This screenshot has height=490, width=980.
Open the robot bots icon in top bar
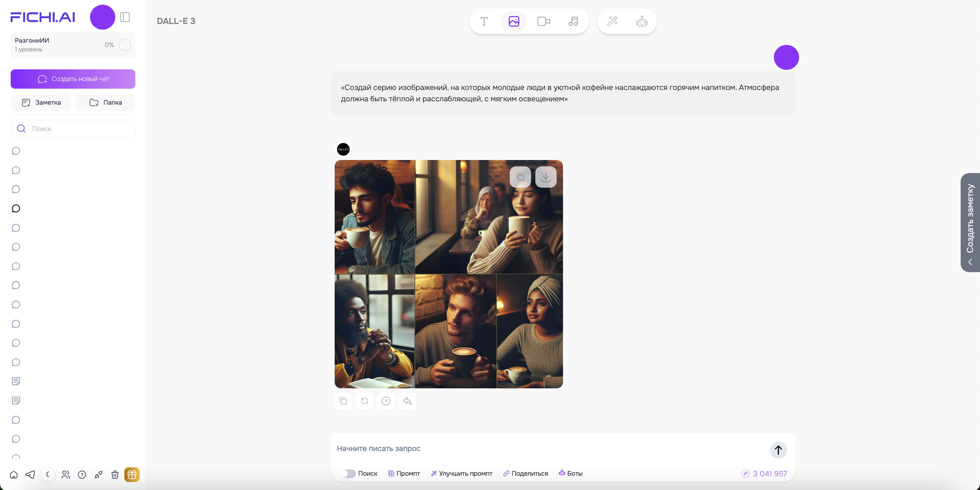pos(642,21)
